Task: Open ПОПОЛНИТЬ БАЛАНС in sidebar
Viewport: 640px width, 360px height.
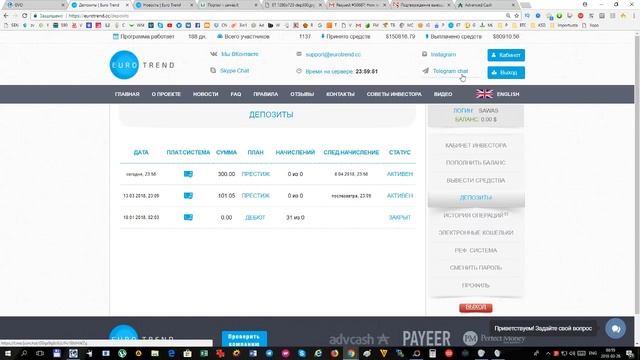Action: [x=476, y=162]
